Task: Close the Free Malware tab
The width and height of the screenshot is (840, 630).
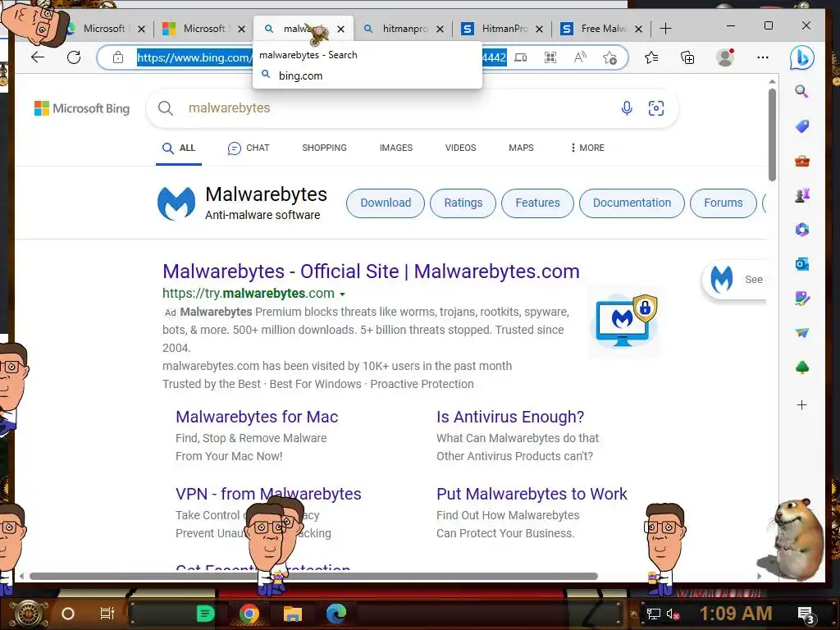Action: click(x=638, y=29)
